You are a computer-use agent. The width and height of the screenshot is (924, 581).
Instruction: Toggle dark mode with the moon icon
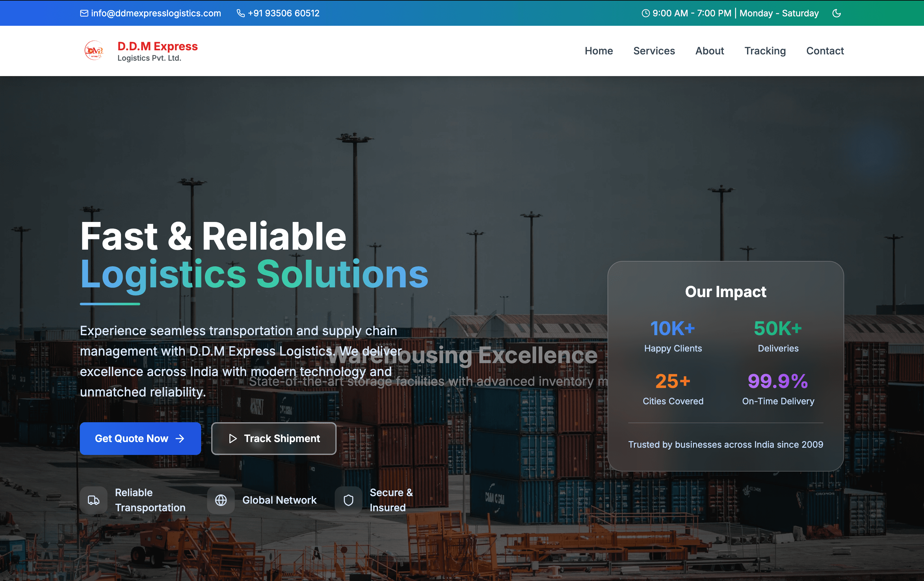click(837, 13)
